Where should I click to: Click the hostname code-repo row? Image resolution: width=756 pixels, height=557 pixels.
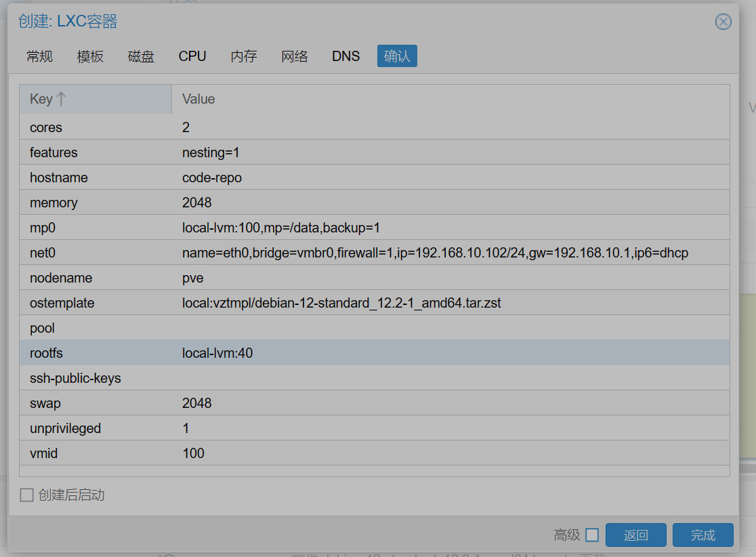click(374, 177)
